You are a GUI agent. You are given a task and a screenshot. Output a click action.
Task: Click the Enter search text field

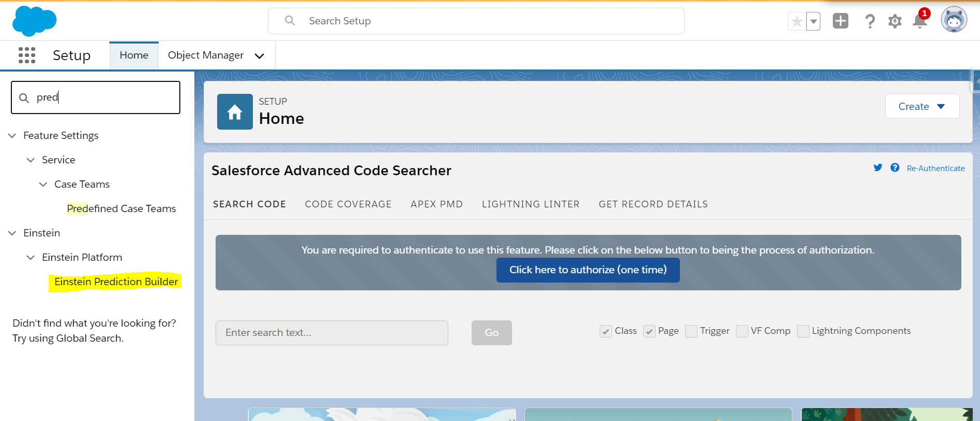point(332,333)
